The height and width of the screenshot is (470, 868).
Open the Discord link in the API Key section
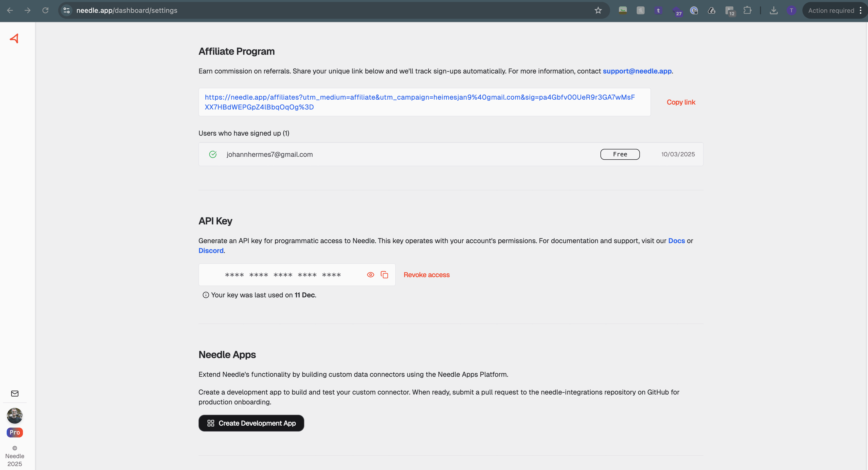click(211, 250)
